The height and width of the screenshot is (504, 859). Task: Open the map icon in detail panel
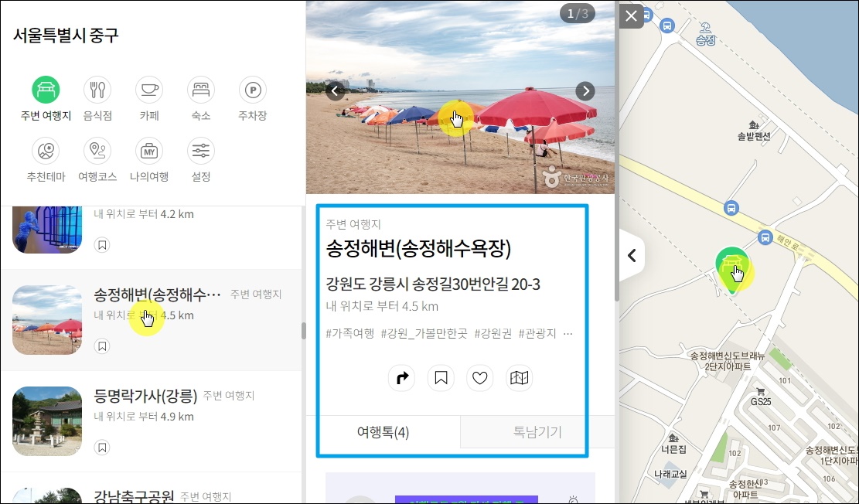pos(519,377)
